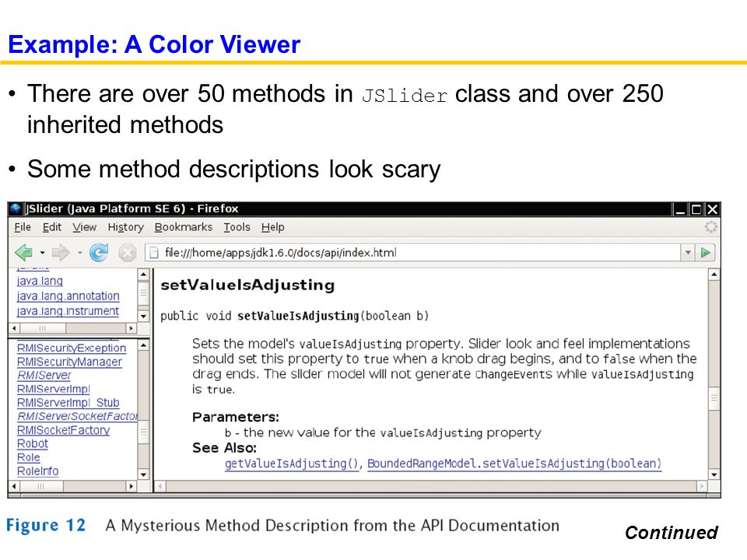747x560 pixels.
Task: Click the package list scroll-right arrow
Action: click(x=131, y=328)
